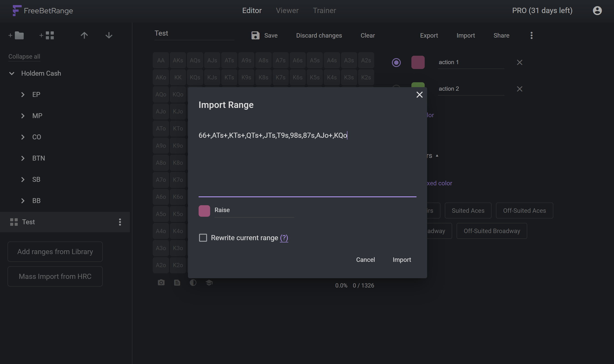Click the save range icon
Image resolution: width=614 pixels, height=364 pixels.
[256, 36]
